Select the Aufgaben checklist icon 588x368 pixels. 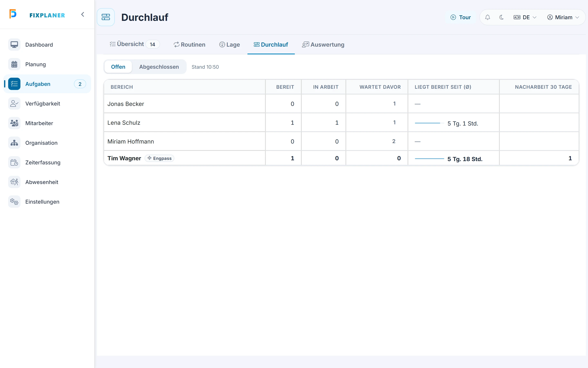[14, 84]
